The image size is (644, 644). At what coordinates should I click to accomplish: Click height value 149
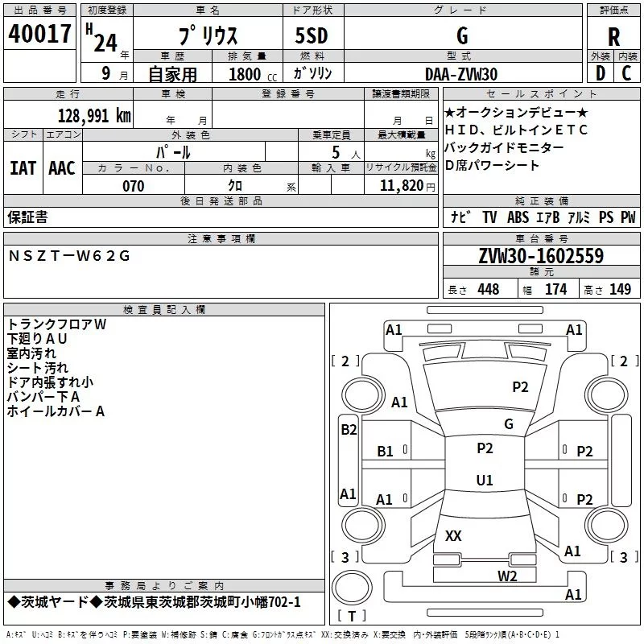click(620, 289)
